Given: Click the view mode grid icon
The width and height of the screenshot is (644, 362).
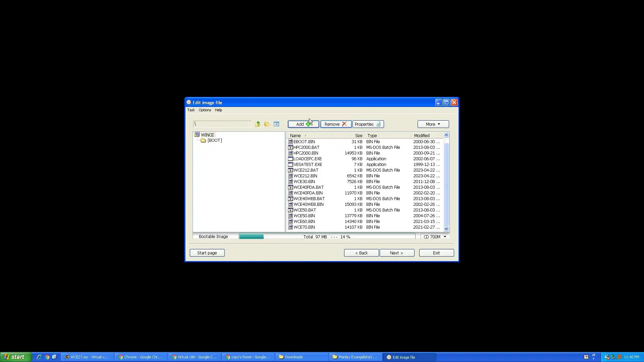Looking at the screenshot, I should pyautogui.click(x=276, y=124).
